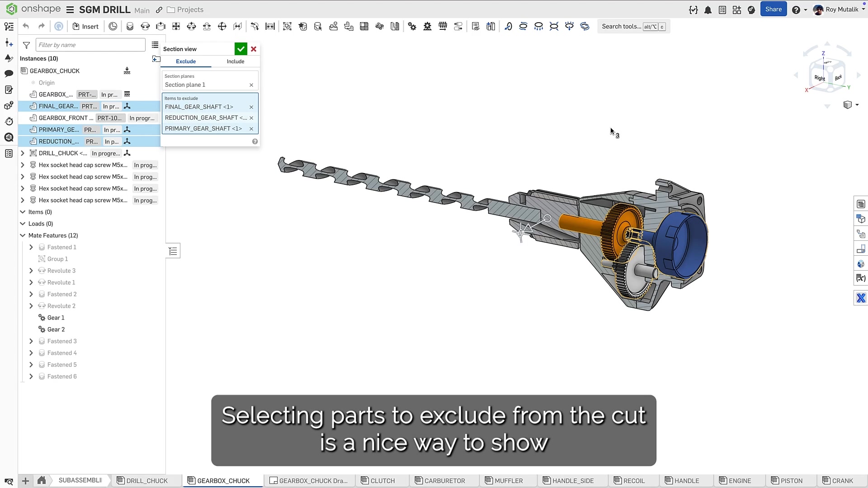
Task: Click the home icon in the tab bar
Action: click(41, 480)
